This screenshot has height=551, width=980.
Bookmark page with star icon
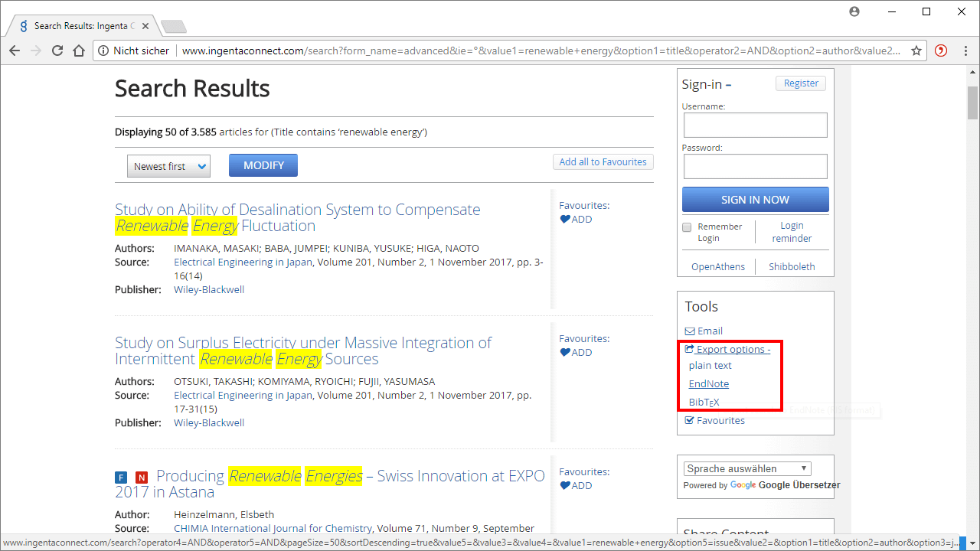point(916,51)
